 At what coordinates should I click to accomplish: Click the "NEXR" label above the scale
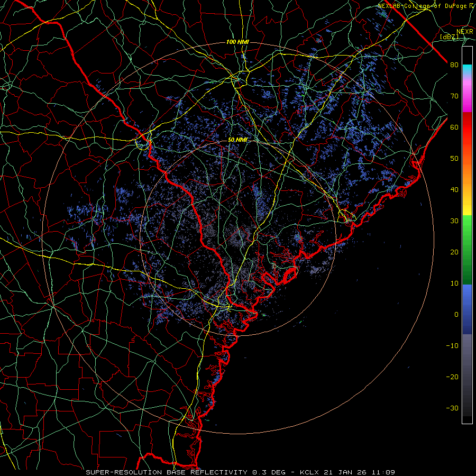click(x=465, y=32)
